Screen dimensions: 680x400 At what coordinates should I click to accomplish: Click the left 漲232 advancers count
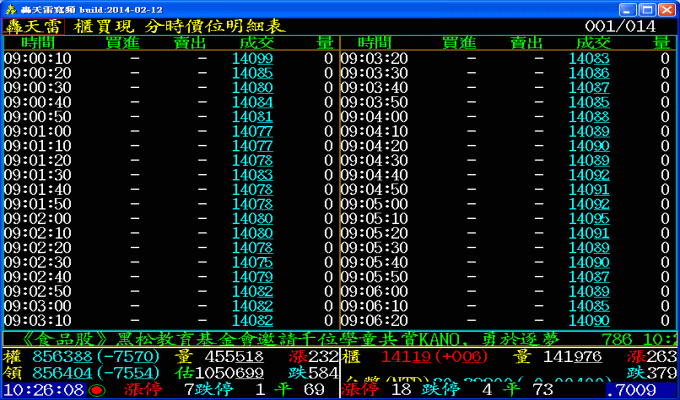tap(314, 357)
